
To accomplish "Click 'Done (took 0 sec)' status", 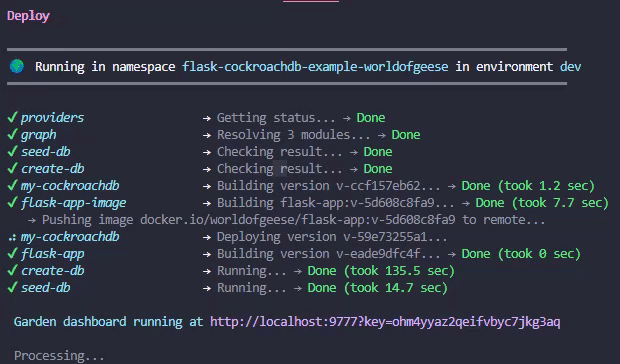I will click(x=521, y=254).
